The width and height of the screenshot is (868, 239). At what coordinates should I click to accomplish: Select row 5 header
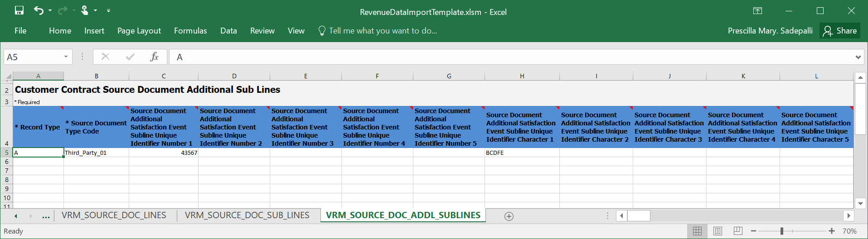[x=7, y=153]
